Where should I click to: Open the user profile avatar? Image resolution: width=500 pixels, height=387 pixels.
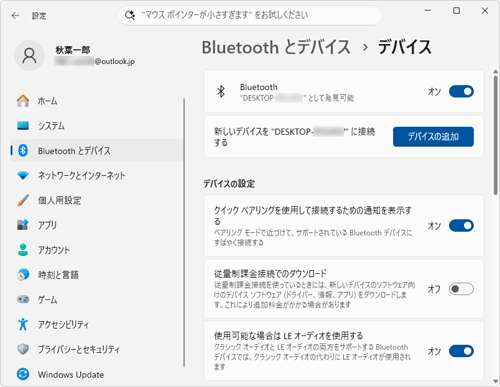[29, 56]
